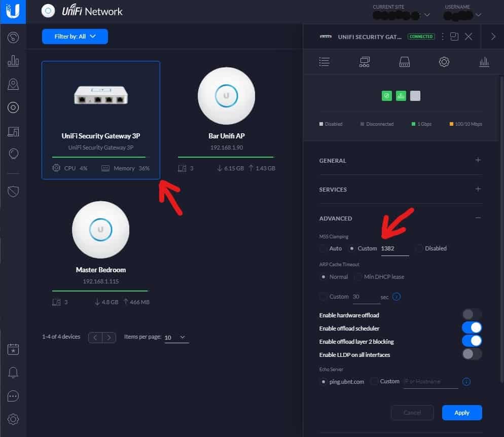Select the UniFi Security Gateway 3P card
The image size is (504, 437).
point(100,120)
